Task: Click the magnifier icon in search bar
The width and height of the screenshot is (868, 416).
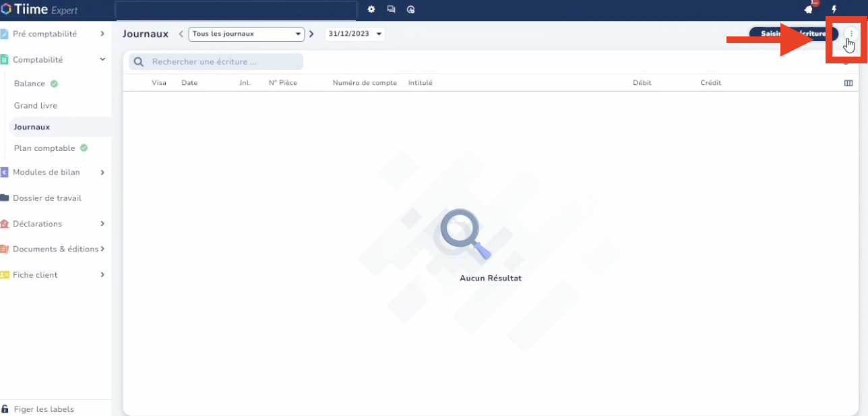Action: 139,62
